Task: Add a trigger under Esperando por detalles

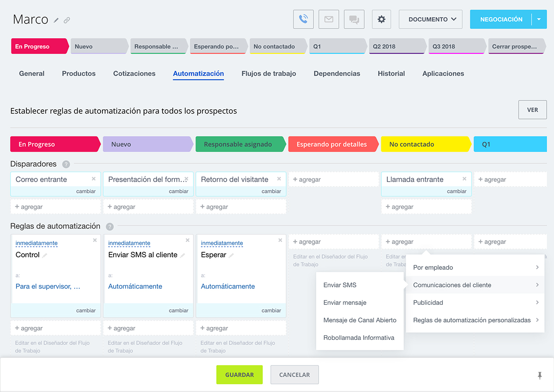Action: pyautogui.click(x=333, y=179)
